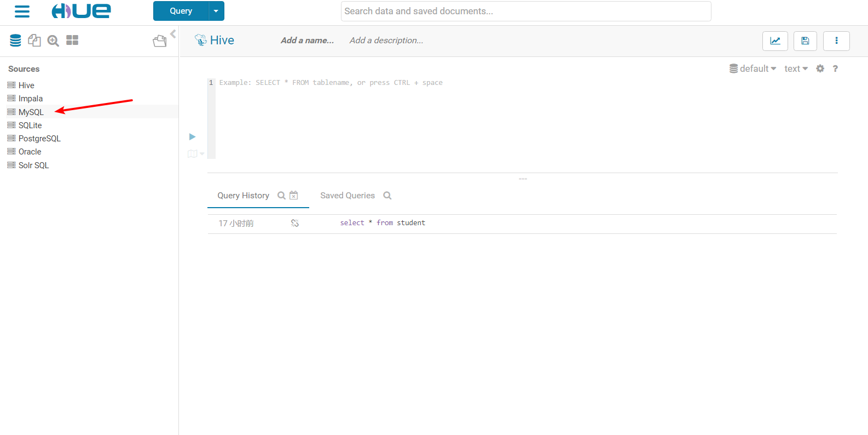
Task: Open the default database dropdown
Action: pos(753,68)
